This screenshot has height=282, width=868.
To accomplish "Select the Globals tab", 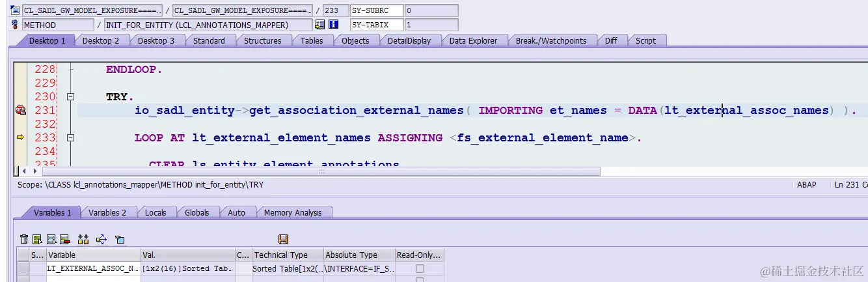I will [x=197, y=212].
